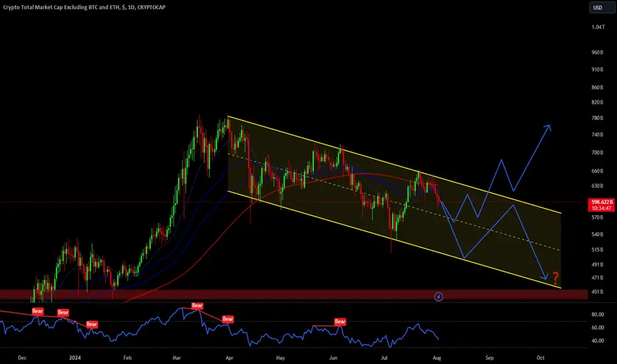This screenshot has width=617, height=364.
Task: Click the 515B price axis label
Action: click(597, 250)
